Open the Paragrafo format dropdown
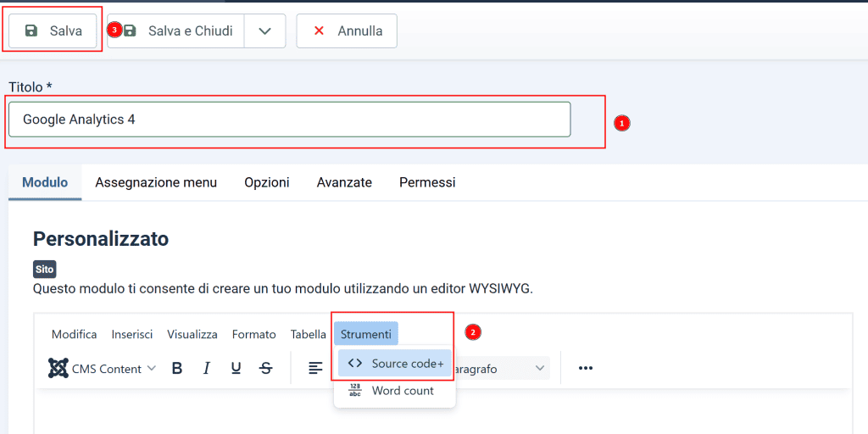868x434 pixels. click(501, 368)
